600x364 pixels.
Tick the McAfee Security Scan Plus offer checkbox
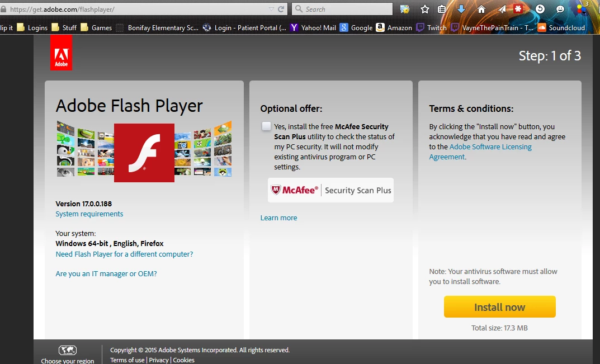pos(266,126)
